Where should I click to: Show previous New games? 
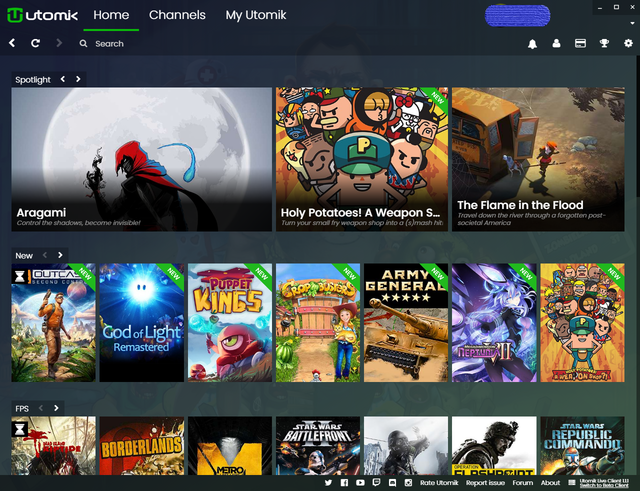[45, 255]
